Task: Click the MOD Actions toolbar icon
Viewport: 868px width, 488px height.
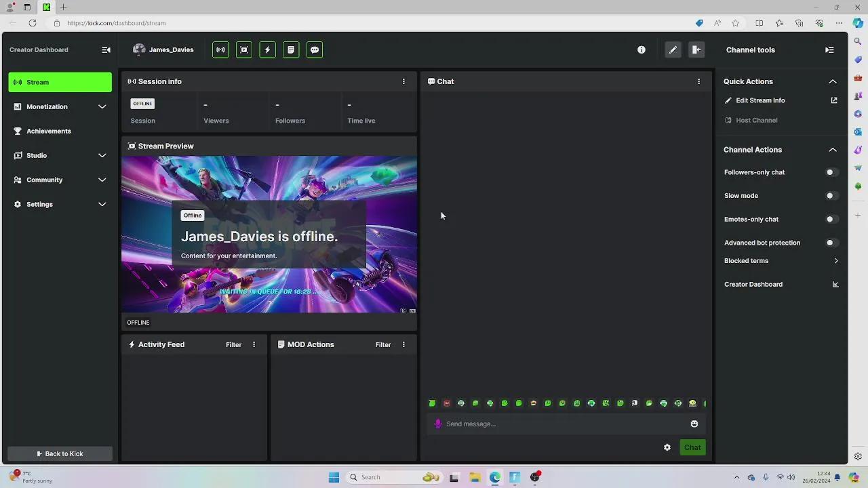Action: (x=291, y=49)
